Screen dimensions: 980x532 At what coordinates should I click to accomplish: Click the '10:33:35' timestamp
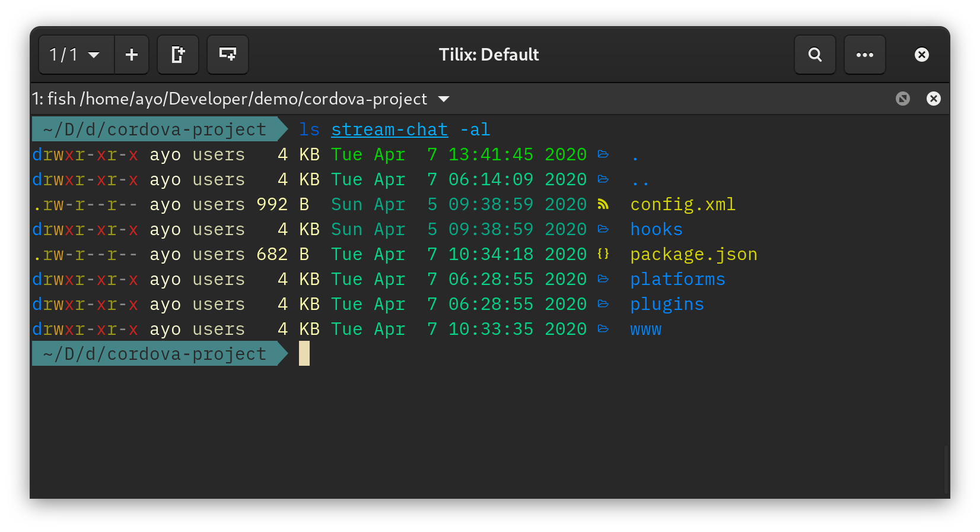pos(491,329)
